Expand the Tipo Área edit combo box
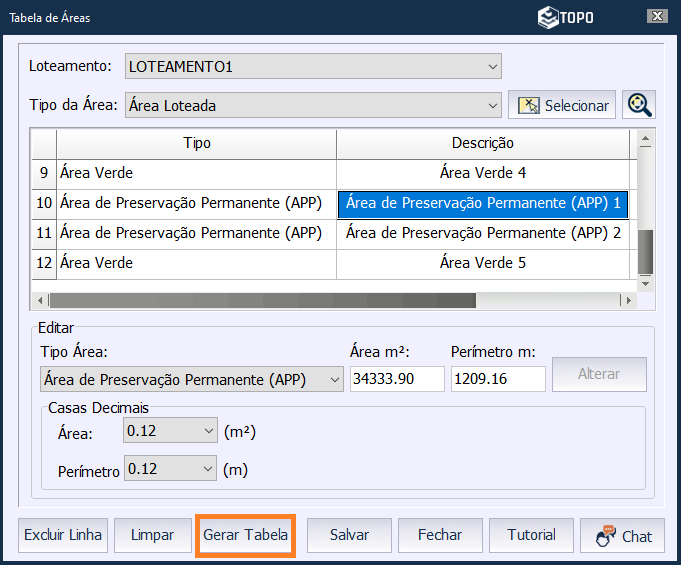 coord(333,379)
